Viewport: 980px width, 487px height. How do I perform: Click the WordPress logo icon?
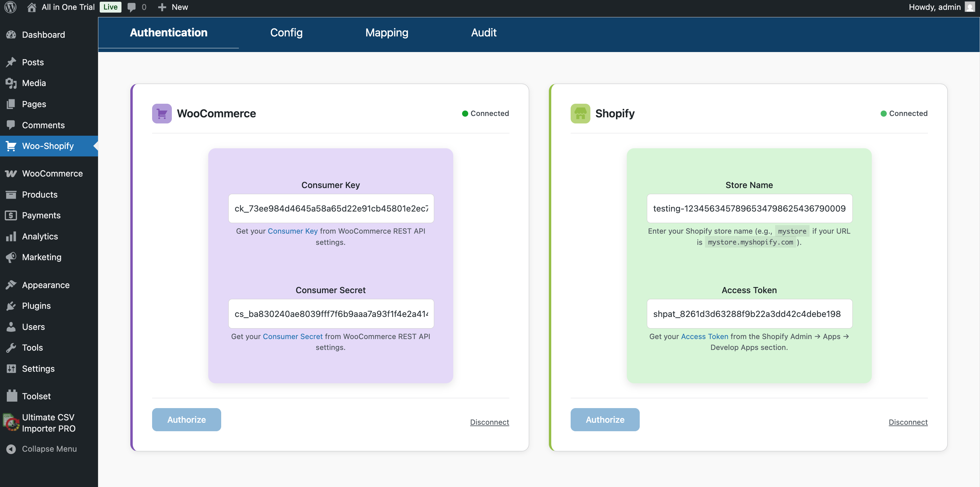point(10,7)
